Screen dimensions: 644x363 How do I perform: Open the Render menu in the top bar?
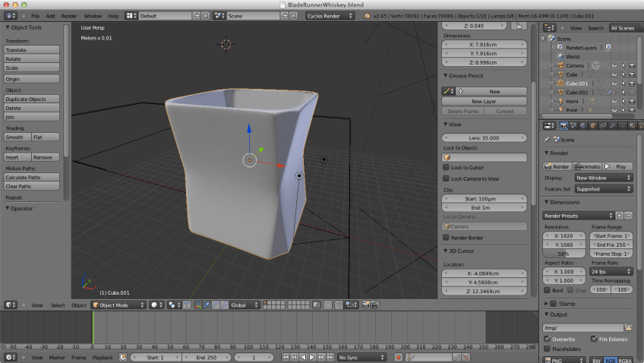(69, 15)
